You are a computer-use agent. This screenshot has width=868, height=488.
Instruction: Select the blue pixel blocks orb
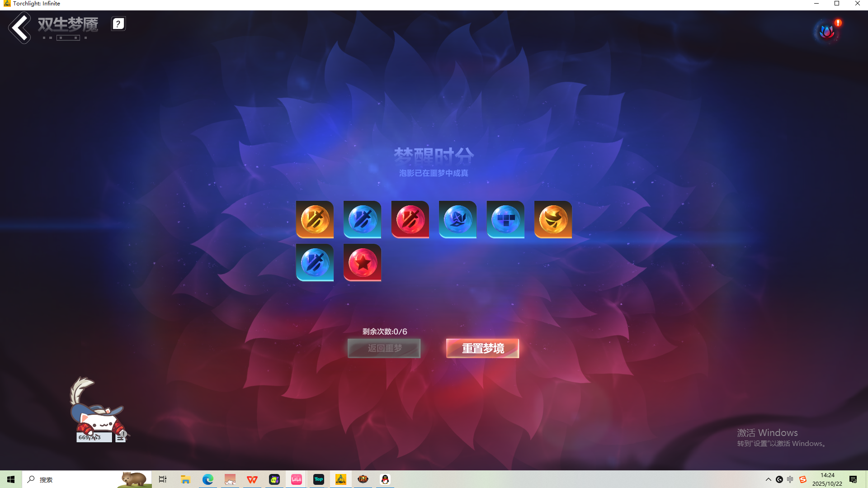click(x=505, y=219)
